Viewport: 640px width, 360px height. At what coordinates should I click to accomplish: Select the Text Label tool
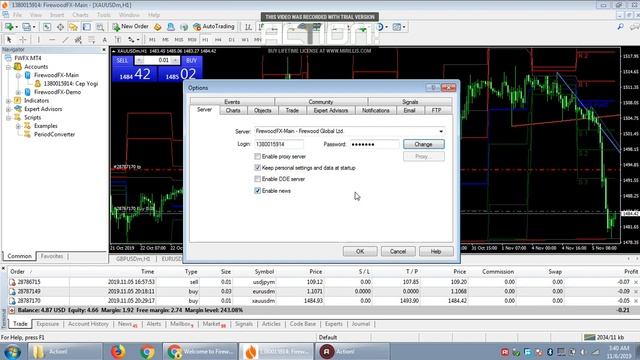point(118,40)
